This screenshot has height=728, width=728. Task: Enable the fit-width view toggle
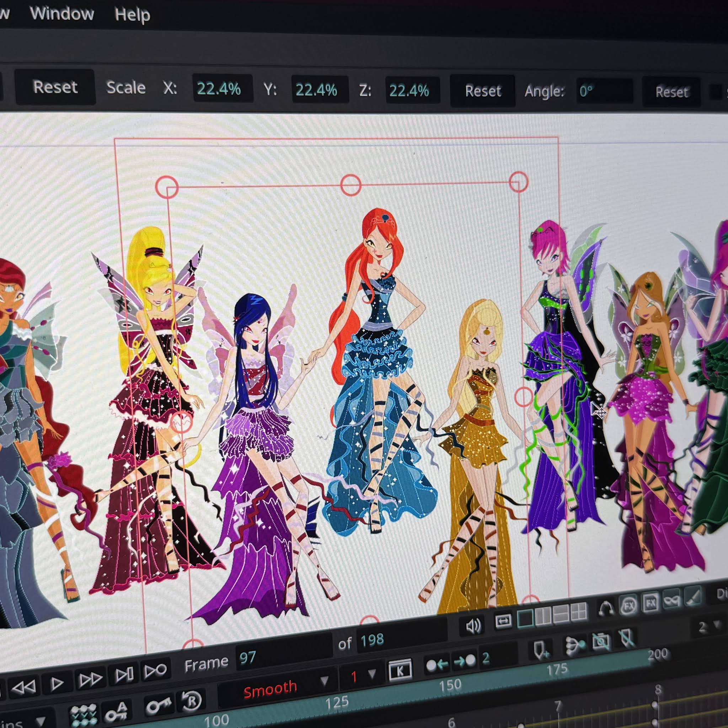click(503, 621)
